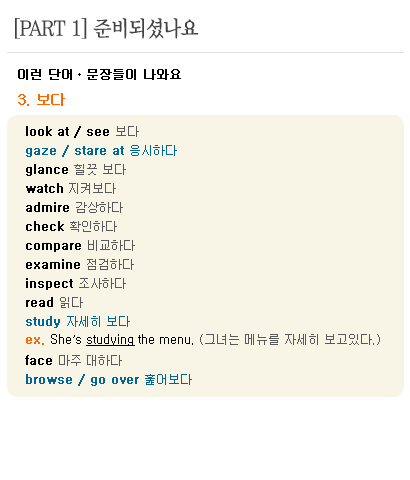
Task: Click the 'face 마주 대하다' entry
Action: coord(74,361)
